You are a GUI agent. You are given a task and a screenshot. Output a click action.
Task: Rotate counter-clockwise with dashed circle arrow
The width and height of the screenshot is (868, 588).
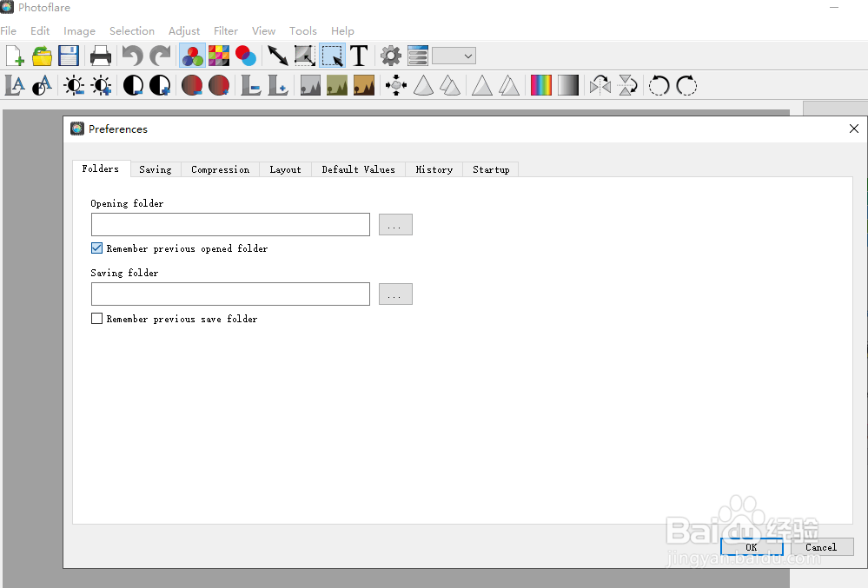659,86
